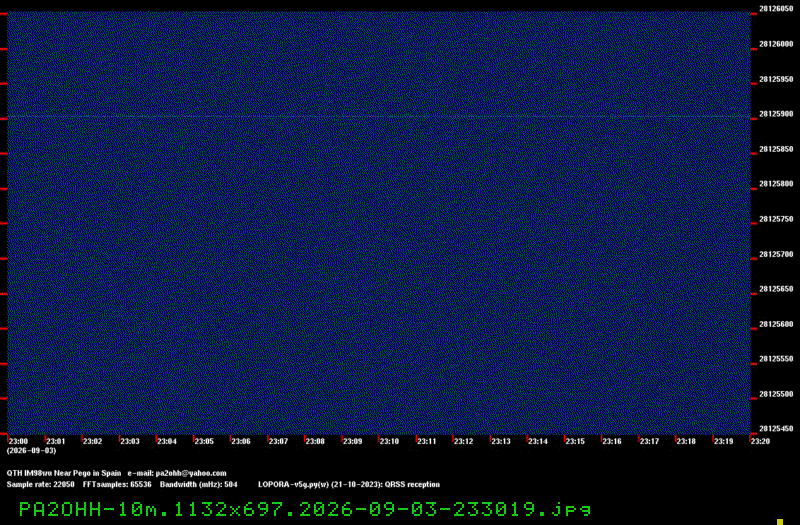This screenshot has height=525, width=800.
Task: Click the 28125600 frequency label
Action: tap(776, 324)
